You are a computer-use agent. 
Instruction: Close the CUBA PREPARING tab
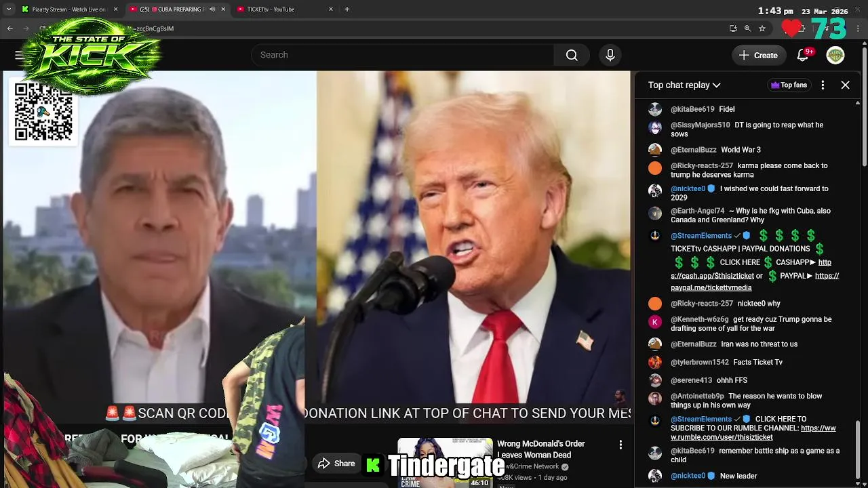pyautogui.click(x=223, y=9)
